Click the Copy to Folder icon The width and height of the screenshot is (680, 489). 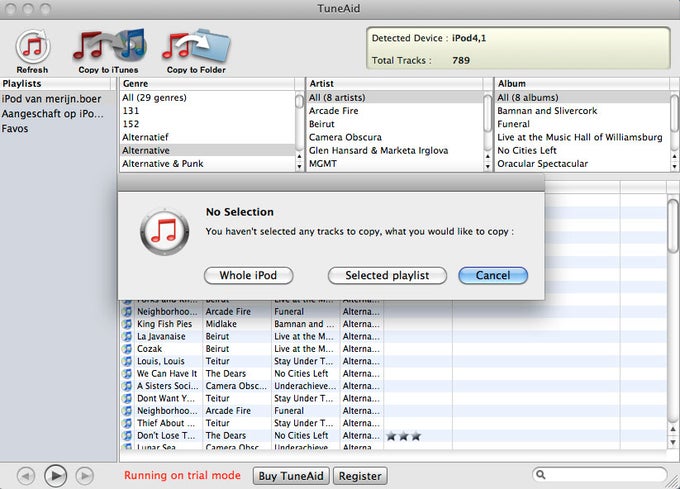(196, 46)
